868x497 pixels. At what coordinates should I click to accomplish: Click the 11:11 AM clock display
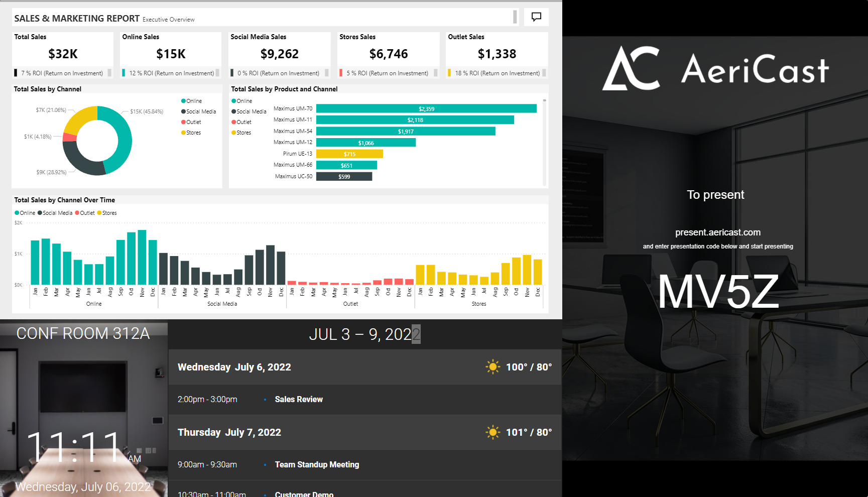83,447
